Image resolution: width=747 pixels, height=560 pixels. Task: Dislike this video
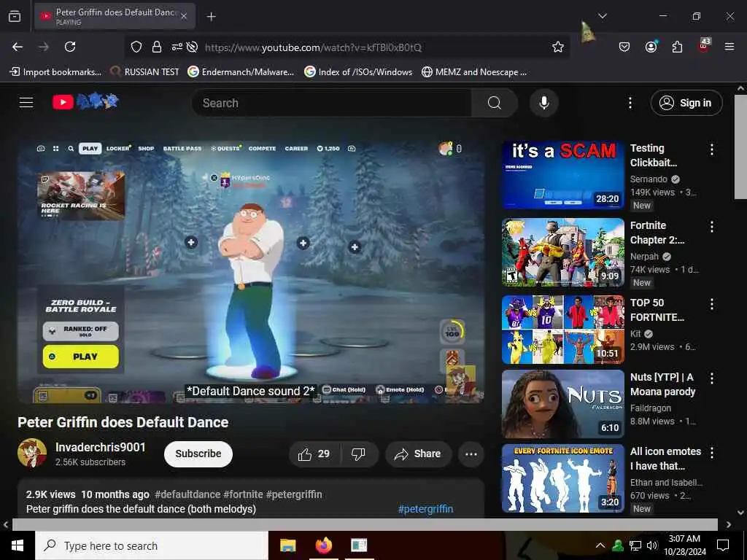tap(359, 454)
